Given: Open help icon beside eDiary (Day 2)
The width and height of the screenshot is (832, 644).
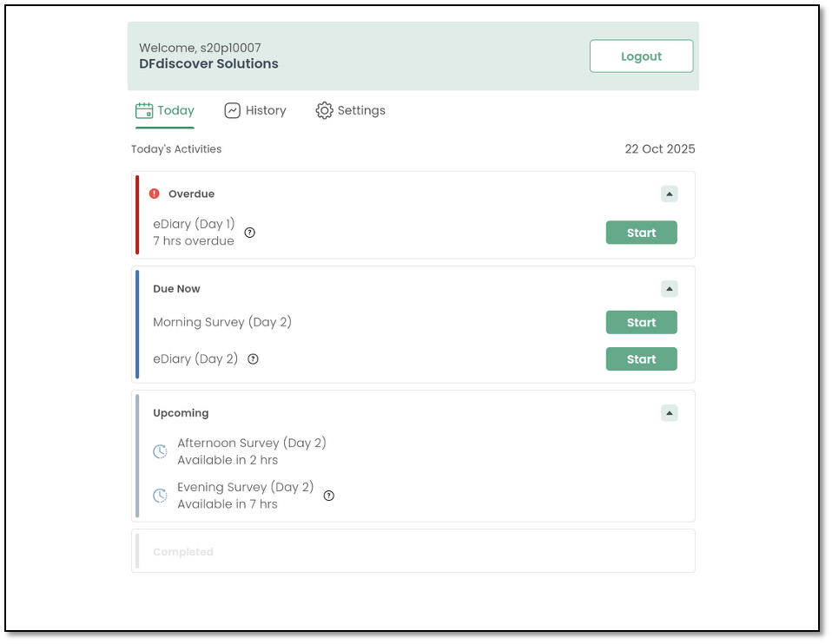Looking at the screenshot, I should [254, 359].
